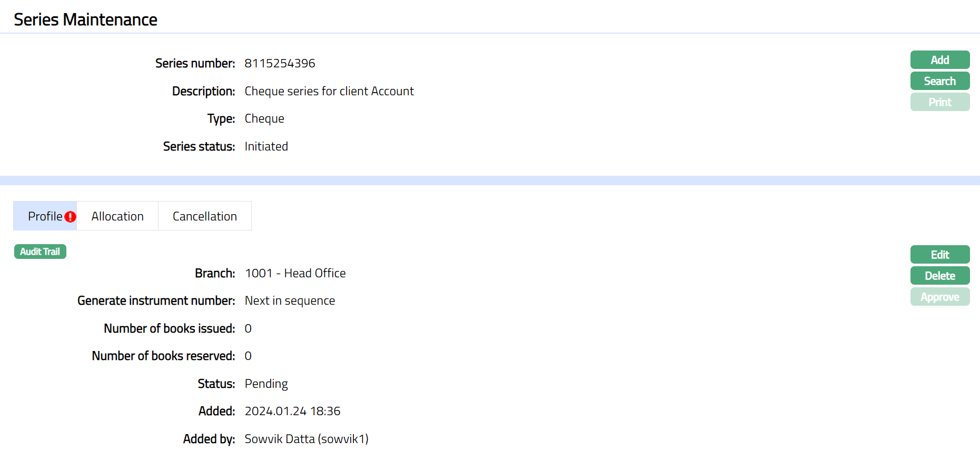Open the Audit Trail

[x=40, y=252]
